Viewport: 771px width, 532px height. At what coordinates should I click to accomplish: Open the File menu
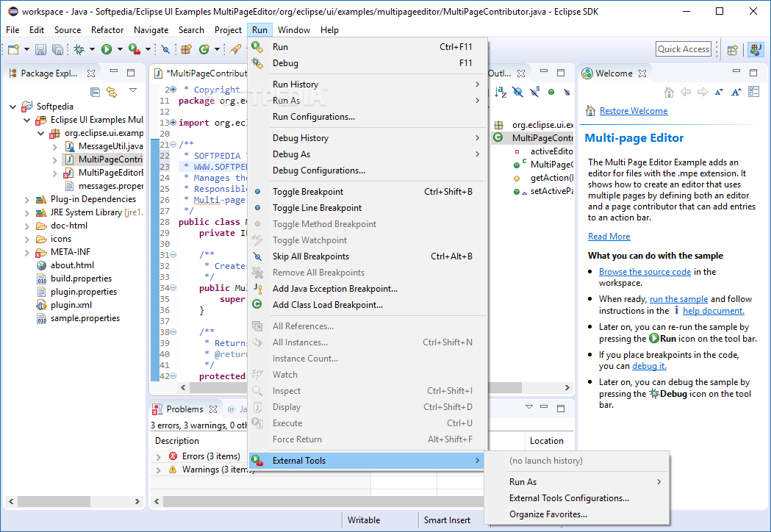coord(12,30)
